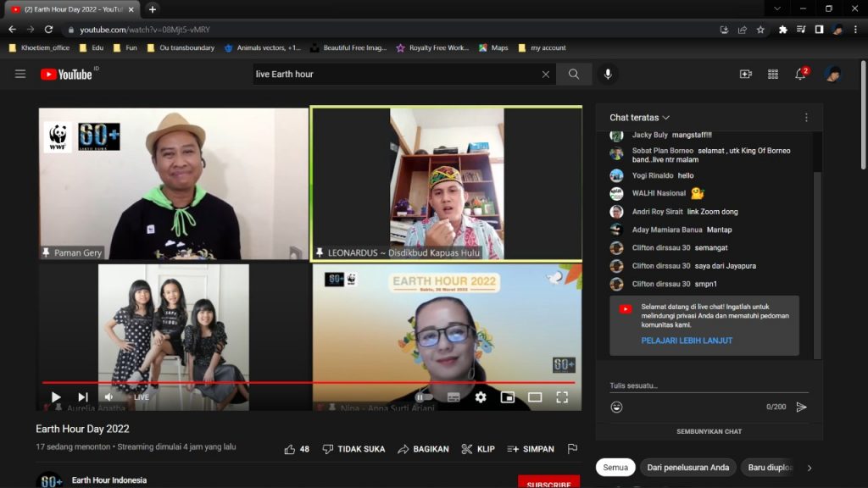Open the emoji picker in chat
Viewport: 868px width, 488px height.
tap(616, 407)
